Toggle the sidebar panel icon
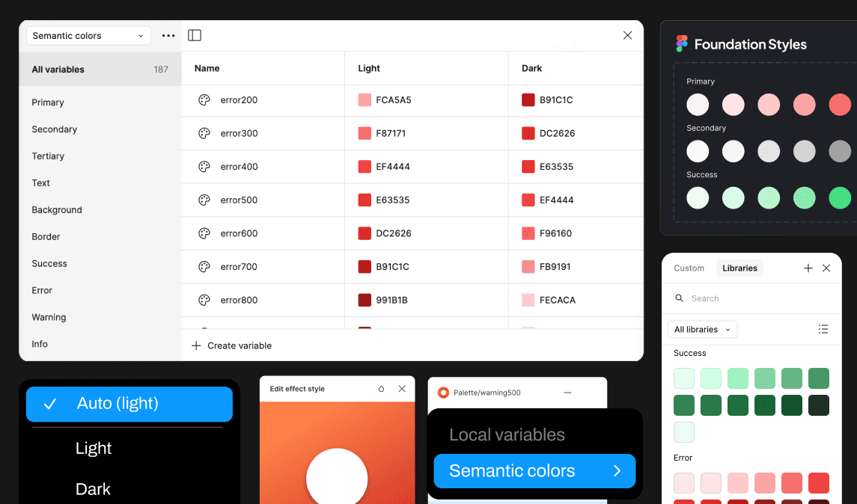Image resolution: width=857 pixels, height=504 pixels. point(195,35)
